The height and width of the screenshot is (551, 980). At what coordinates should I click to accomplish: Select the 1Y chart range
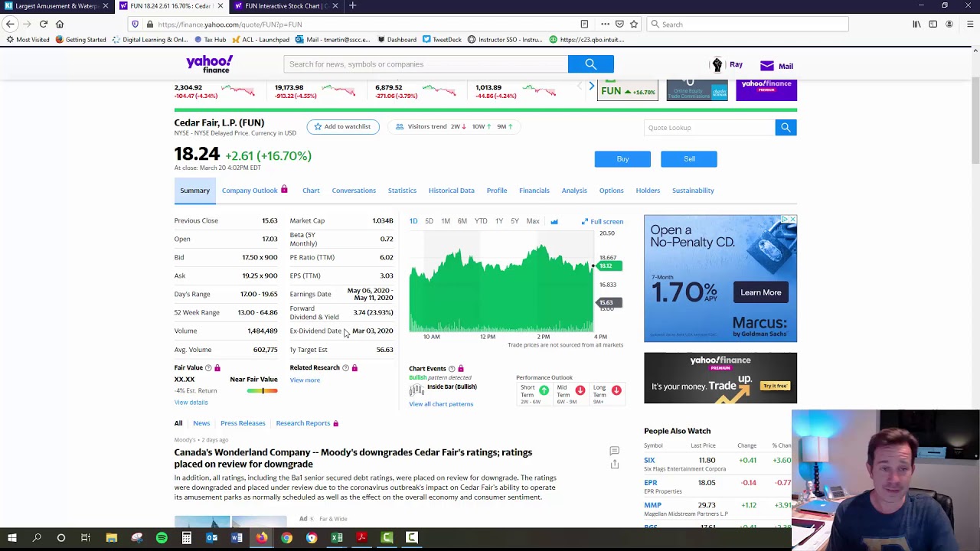[498, 222]
